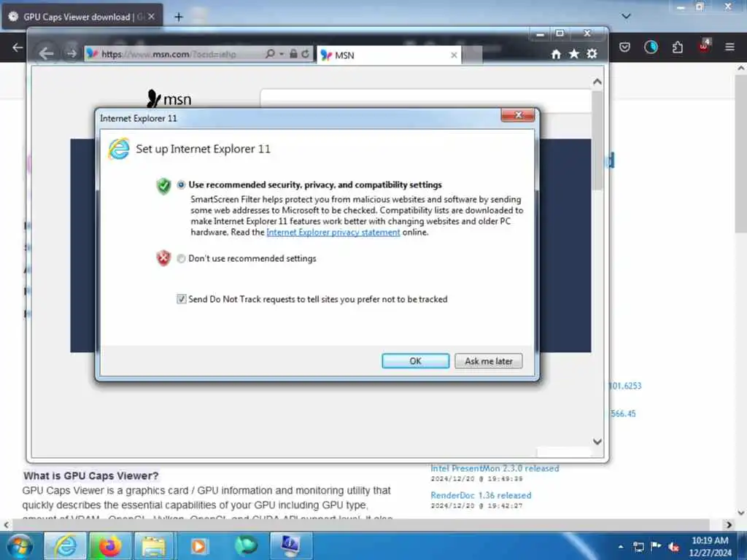This screenshot has width=747, height=560.
Task: Open the Windows Start menu
Action: (20, 547)
